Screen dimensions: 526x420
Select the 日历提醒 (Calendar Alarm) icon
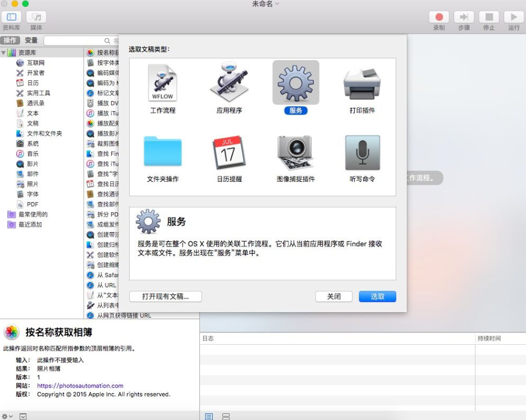[x=229, y=152]
